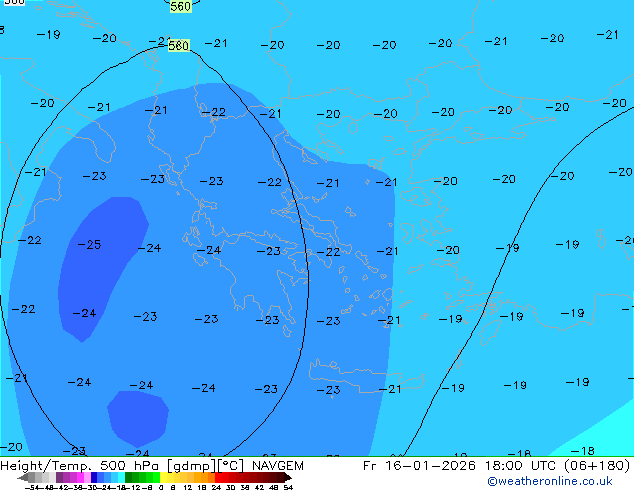Select the bright yellow legend swatch above 0

coord(163,477)
